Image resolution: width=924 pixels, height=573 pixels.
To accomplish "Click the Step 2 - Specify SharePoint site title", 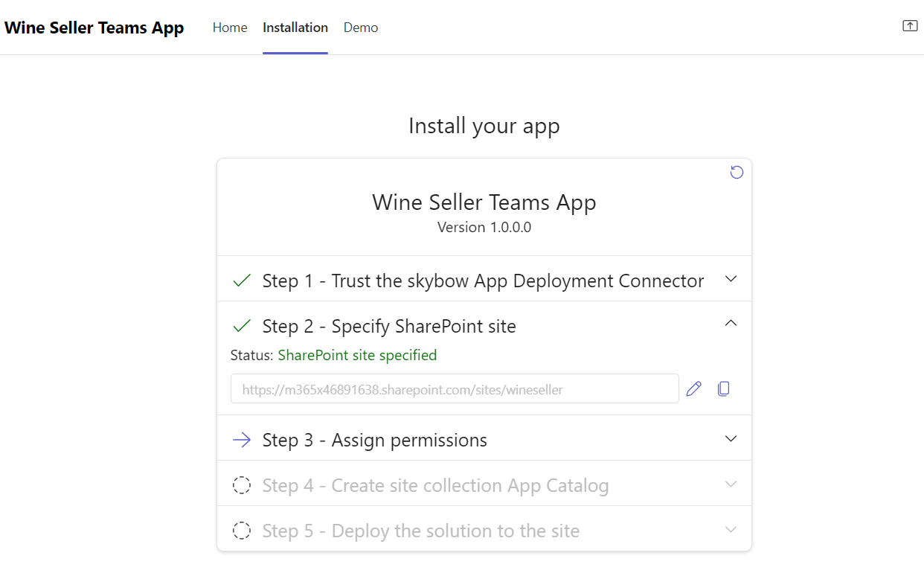I will point(389,326).
